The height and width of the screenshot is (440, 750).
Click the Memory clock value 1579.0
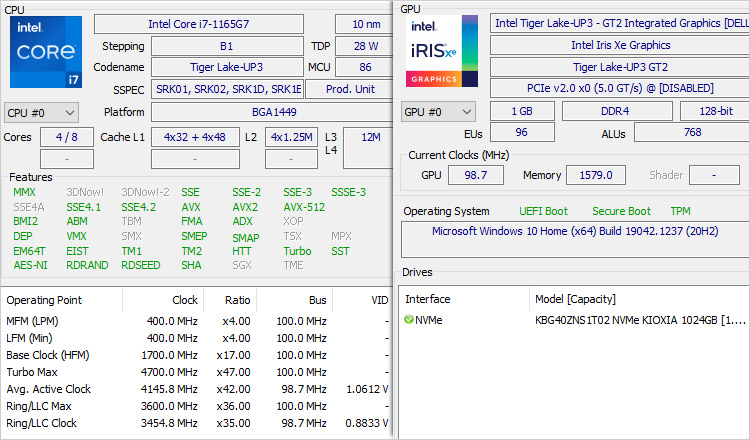coord(596,175)
